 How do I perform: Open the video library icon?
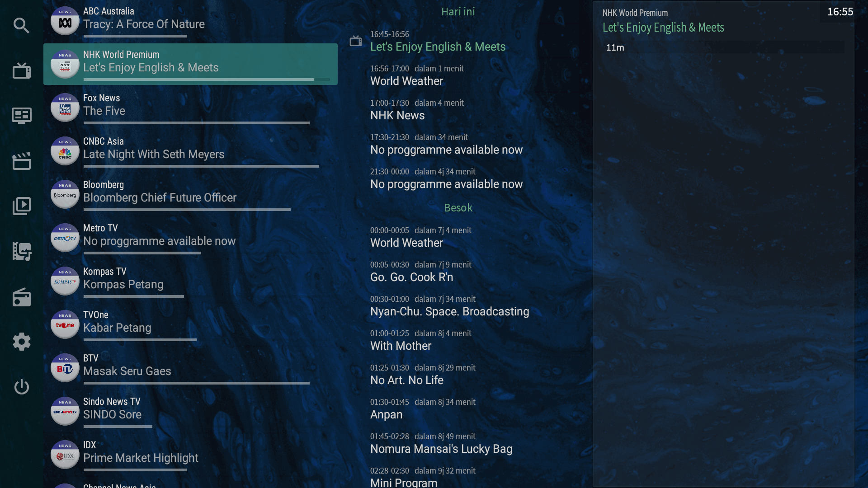coord(21,206)
